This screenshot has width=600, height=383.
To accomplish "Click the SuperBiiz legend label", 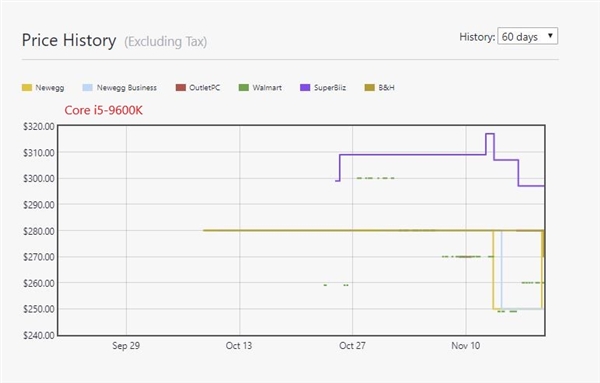I will pyautogui.click(x=330, y=88).
